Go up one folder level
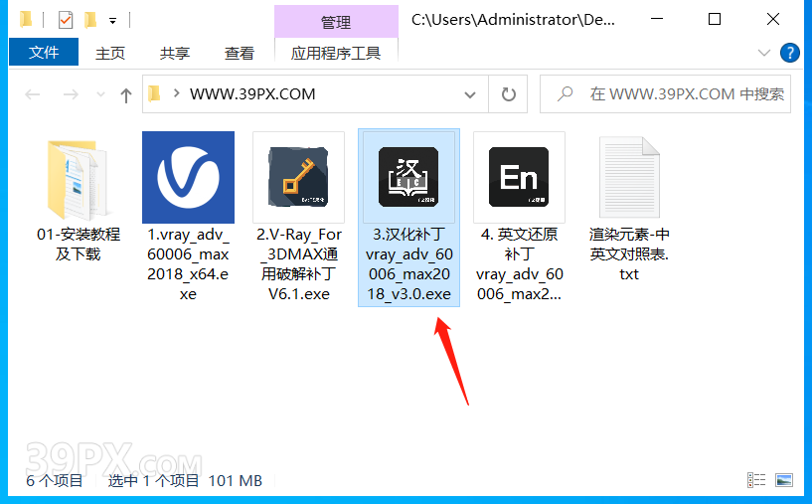 126,94
